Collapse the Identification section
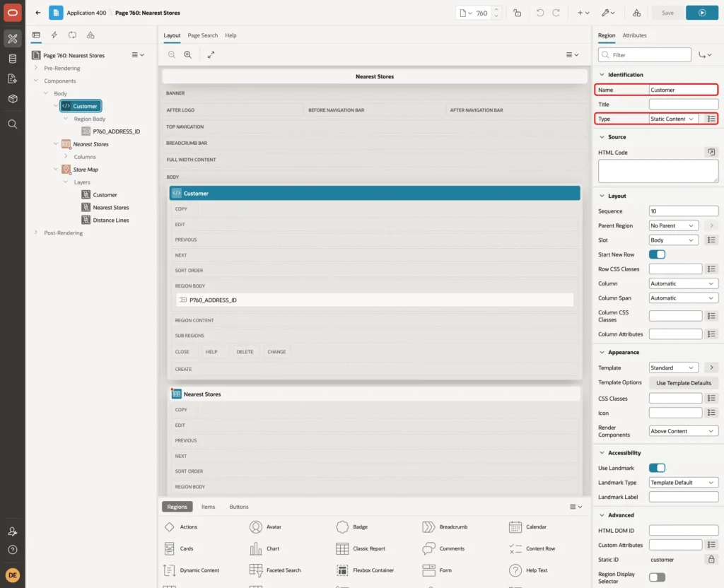724x588 pixels. pos(602,74)
